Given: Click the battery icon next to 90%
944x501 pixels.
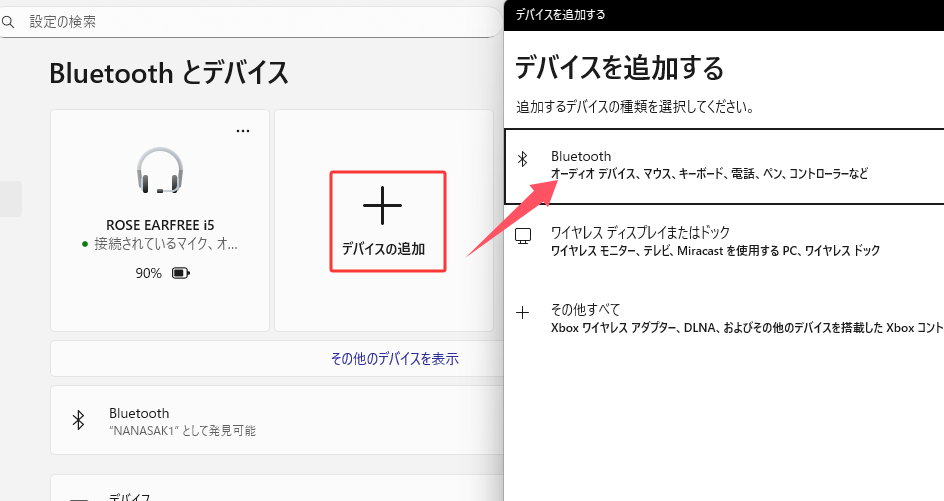Looking at the screenshot, I should click(181, 273).
